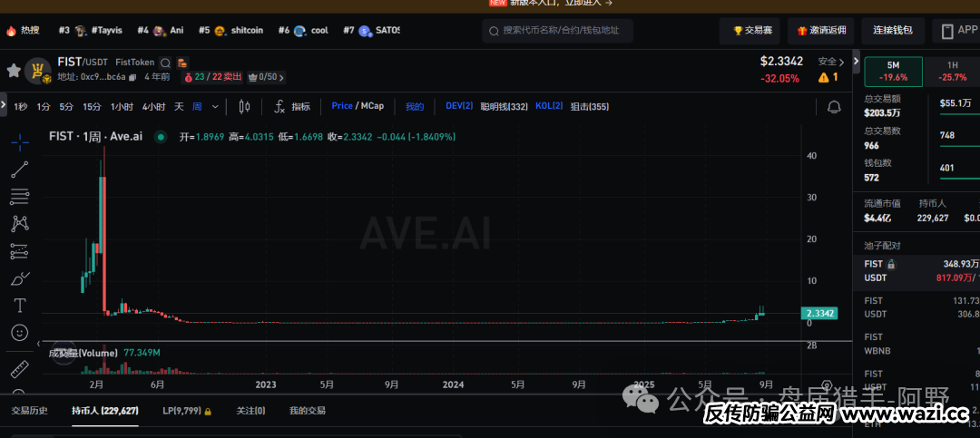Click the hot search flame icon
This screenshot has height=438, width=980.
pyautogui.click(x=11, y=30)
